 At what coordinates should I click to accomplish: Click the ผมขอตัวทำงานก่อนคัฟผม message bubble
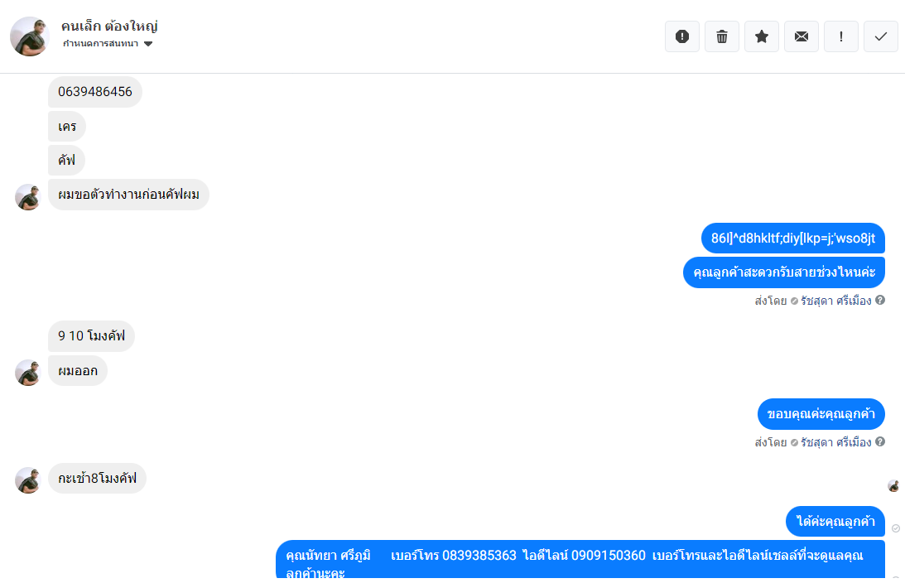[x=128, y=195]
